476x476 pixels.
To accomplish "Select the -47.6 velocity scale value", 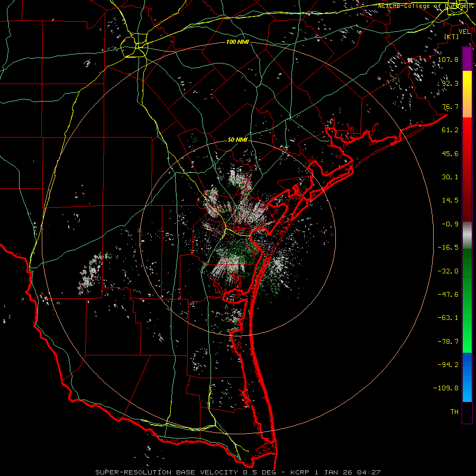I will pyautogui.click(x=448, y=295).
